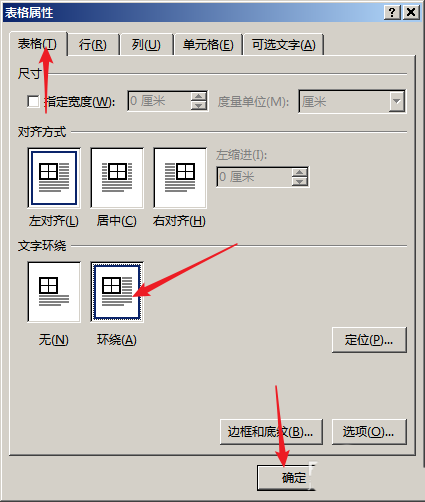Screen dimensions: 425x502
Task: Increase the left indent spinner value
Action: tap(299, 172)
